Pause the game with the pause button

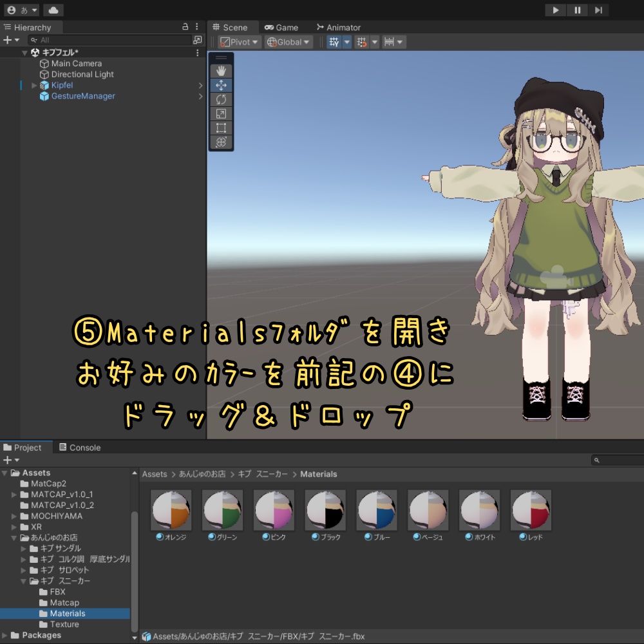pyautogui.click(x=577, y=10)
